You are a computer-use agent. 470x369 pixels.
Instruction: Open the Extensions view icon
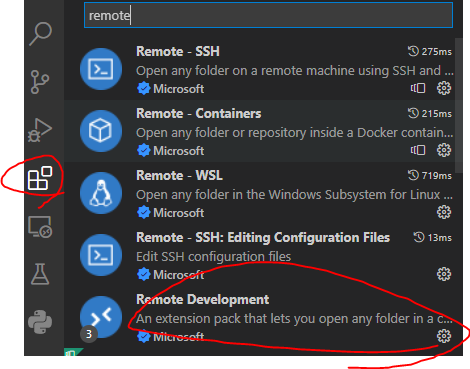(x=40, y=178)
